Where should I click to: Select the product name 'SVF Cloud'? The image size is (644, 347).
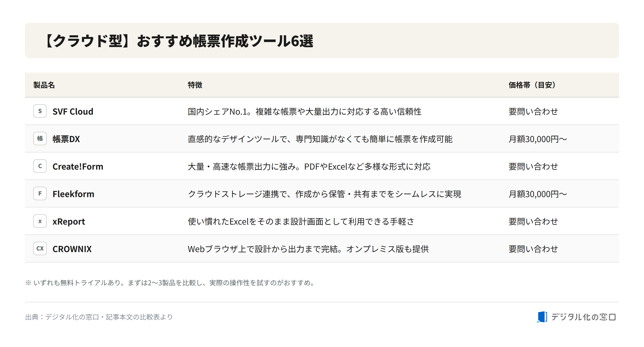[x=73, y=112]
